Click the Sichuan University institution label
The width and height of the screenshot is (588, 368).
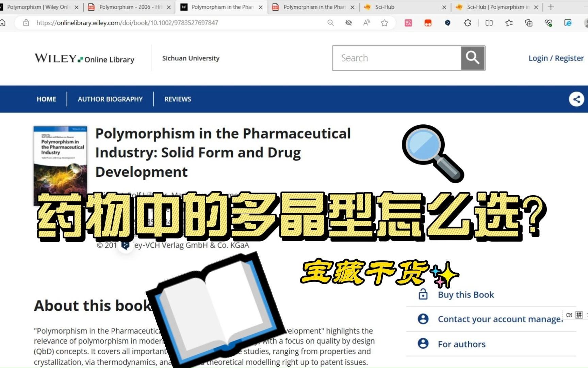point(191,58)
